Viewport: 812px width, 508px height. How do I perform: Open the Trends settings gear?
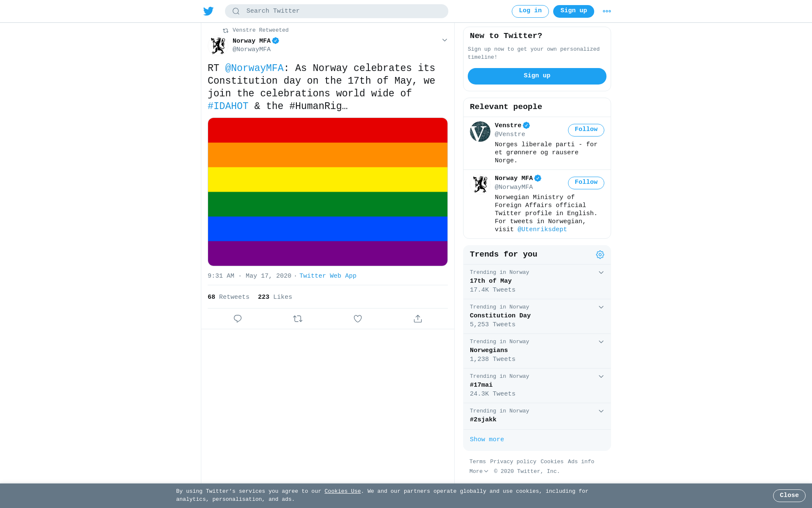600,254
